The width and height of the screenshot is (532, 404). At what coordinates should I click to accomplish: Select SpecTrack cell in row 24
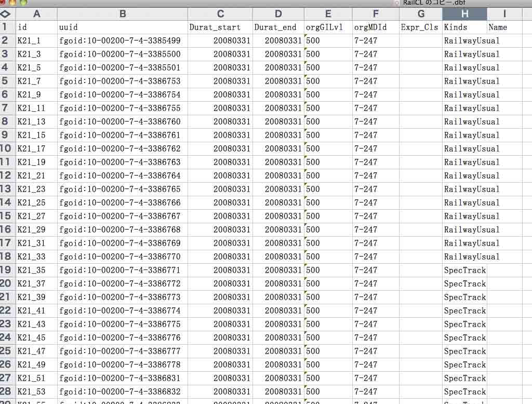[464, 338]
